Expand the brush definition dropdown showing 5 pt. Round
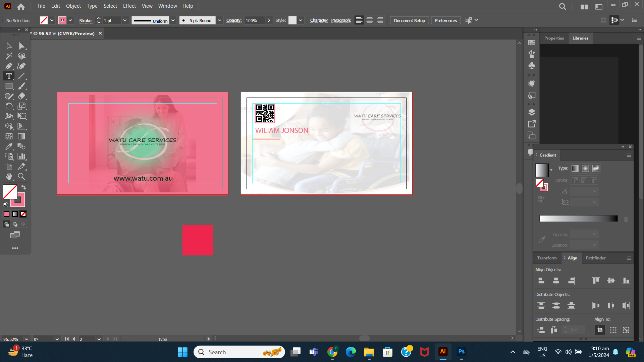644x362 pixels. (x=219, y=20)
